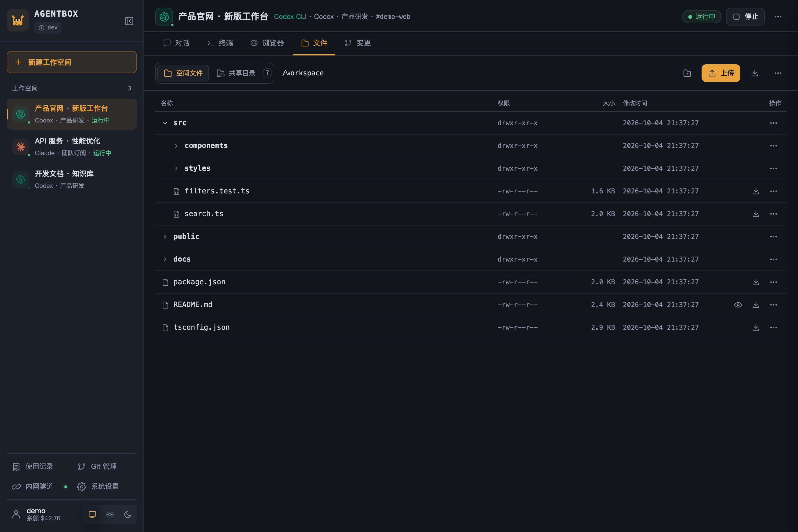Switch to system theme mode
The width and height of the screenshot is (798, 532).
(x=92, y=514)
